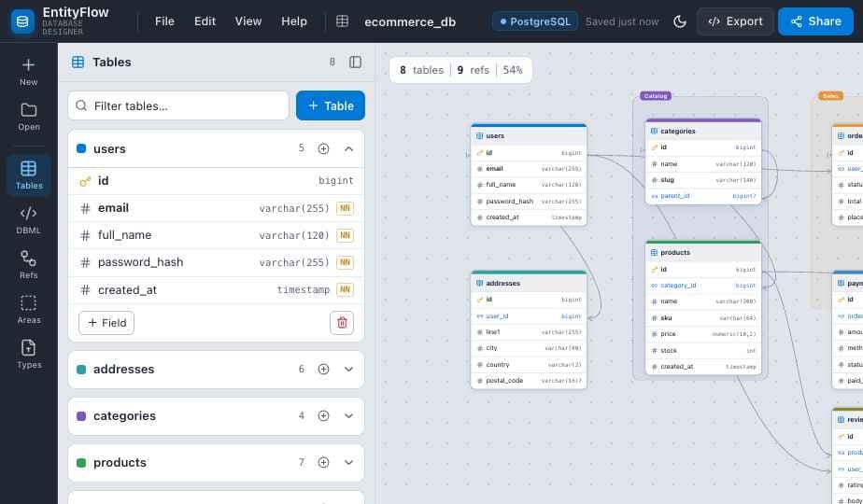The image size is (863, 504).
Task: Collapse the users table section
Action: [349, 148]
